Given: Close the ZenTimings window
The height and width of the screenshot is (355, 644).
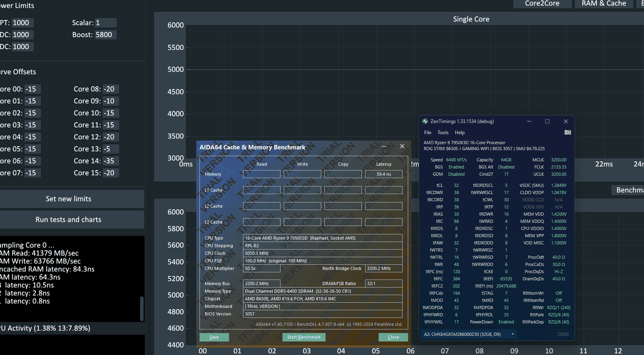Looking at the screenshot, I should tap(566, 121).
